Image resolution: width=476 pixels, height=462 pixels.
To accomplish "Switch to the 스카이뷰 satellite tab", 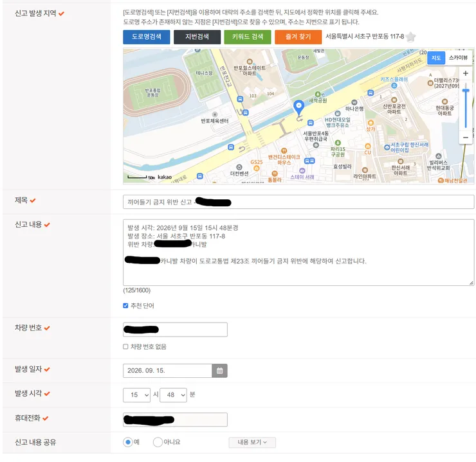I will coord(459,58).
